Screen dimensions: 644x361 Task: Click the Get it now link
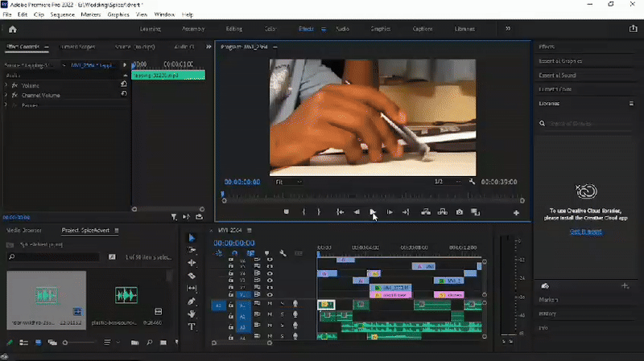pos(586,232)
